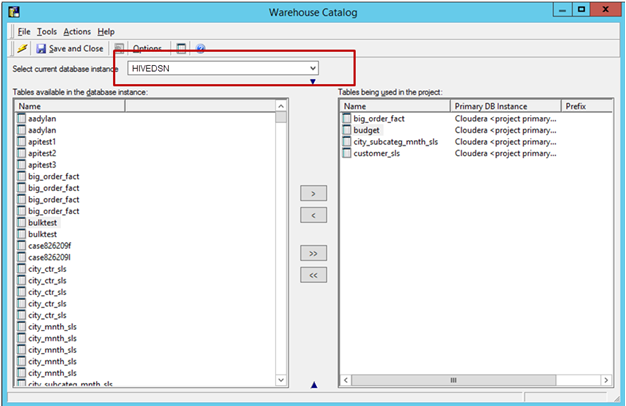Select apitest2 in available tables
Screen dimensions: 626x406
coord(42,153)
